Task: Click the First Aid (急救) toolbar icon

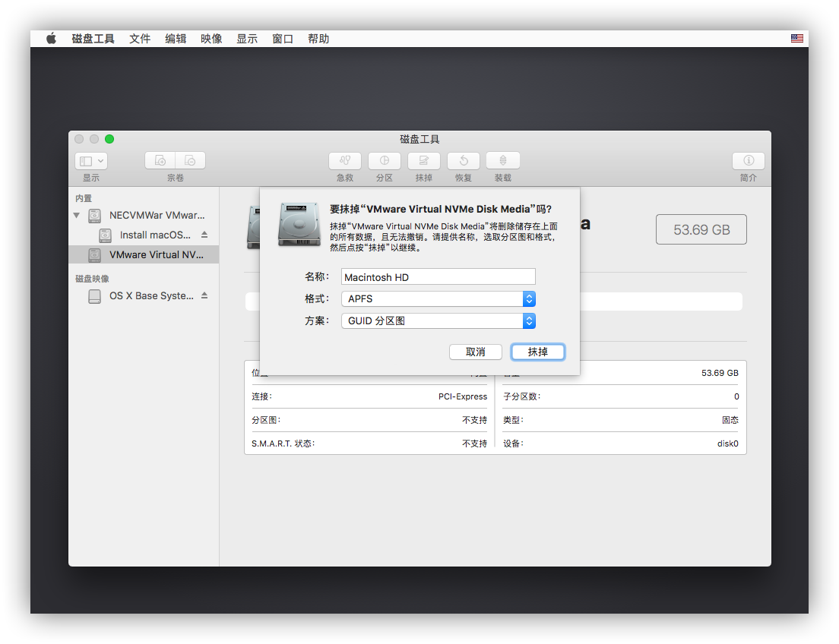Action: click(x=345, y=160)
